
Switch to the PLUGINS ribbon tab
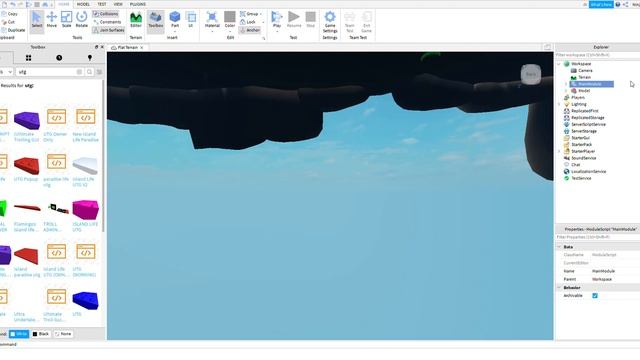click(138, 4)
